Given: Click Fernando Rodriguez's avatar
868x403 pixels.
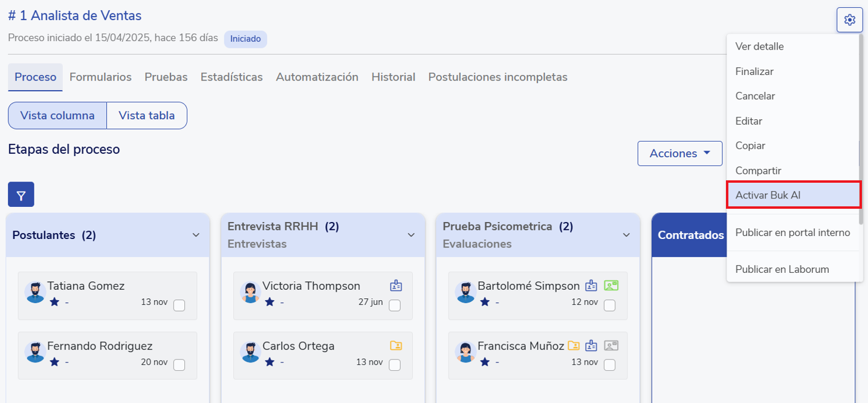Looking at the screenshot, I should 35,352.
